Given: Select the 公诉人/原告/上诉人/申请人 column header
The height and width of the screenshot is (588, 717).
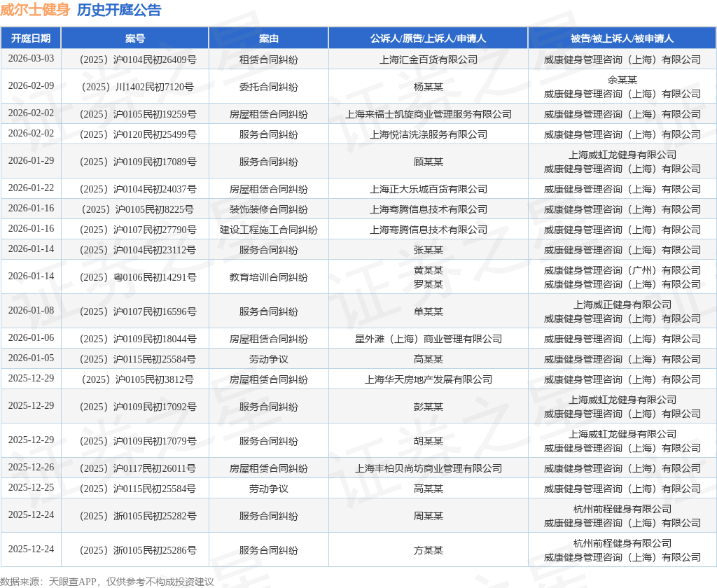Looking at the screenshot, I should 428,38.
